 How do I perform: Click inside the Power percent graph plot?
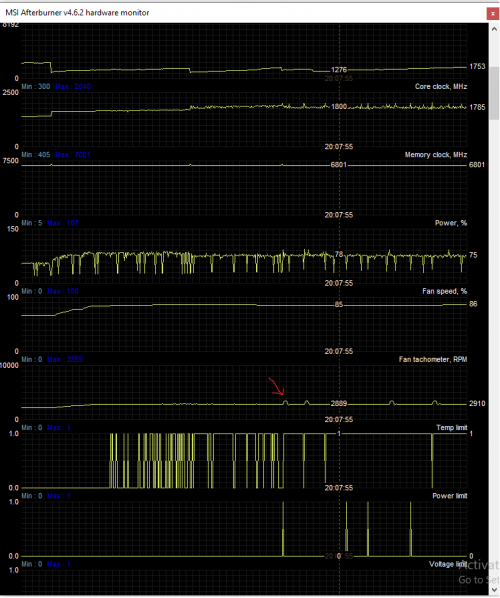pyautogui.click(x=244, y=256)
